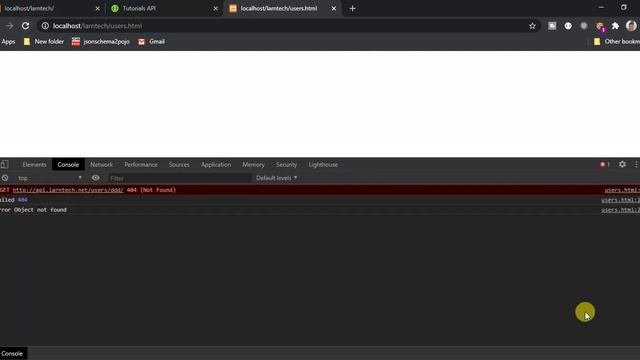The width and height of the screenshot is (640, 360).
Task: Click the console Filter input
Action: tap(179, 178)
